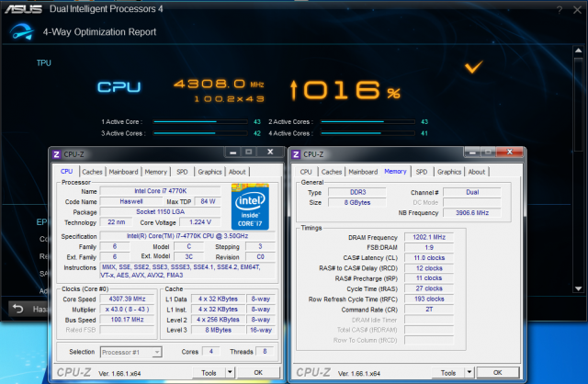The image size is (588, 384).
Task: Expand Tools dropdown arrow in right CPU-Z window
Action: pyautogui.click(x=469, y=373)
